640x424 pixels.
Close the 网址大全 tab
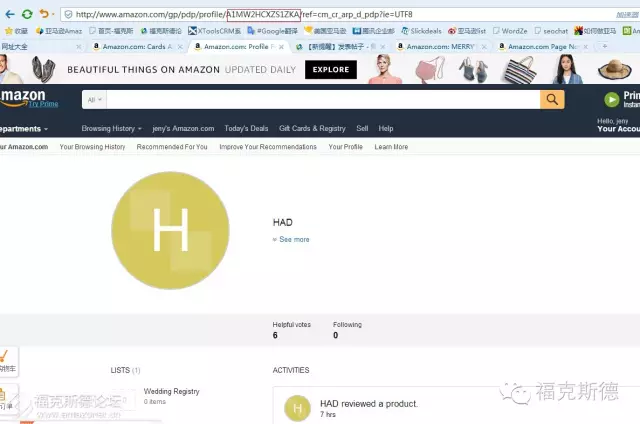(78, 47)
